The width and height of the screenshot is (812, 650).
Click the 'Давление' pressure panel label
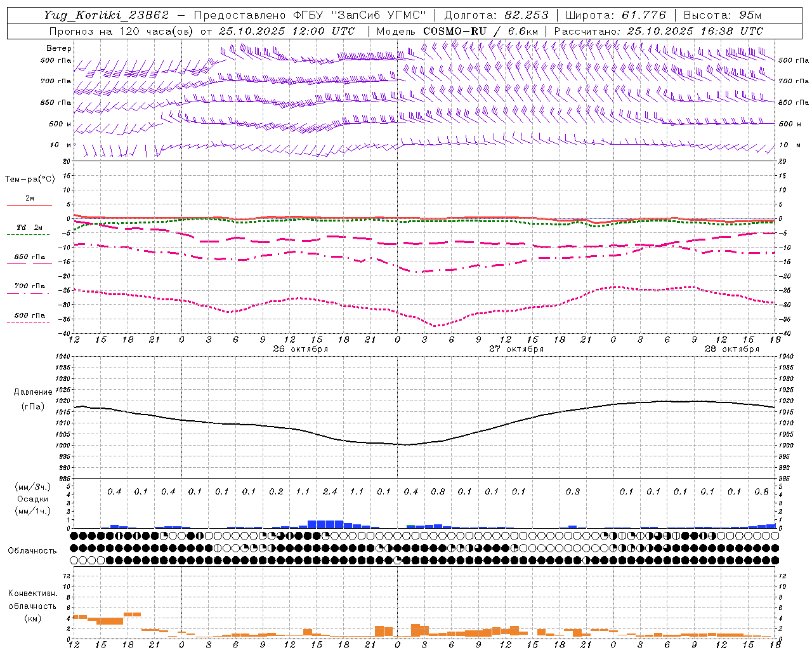(33, 392)
